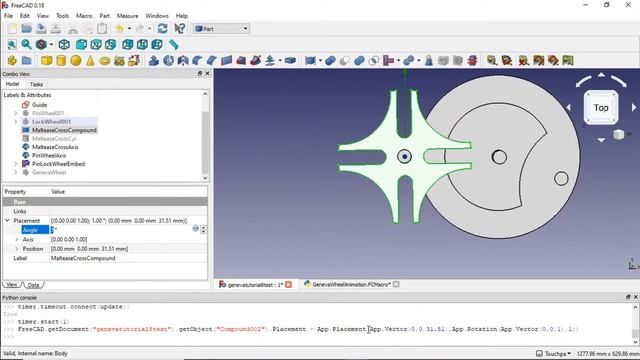Select the Mirror tool icon
The image size is (640, 360).
(x=183, y=61)
